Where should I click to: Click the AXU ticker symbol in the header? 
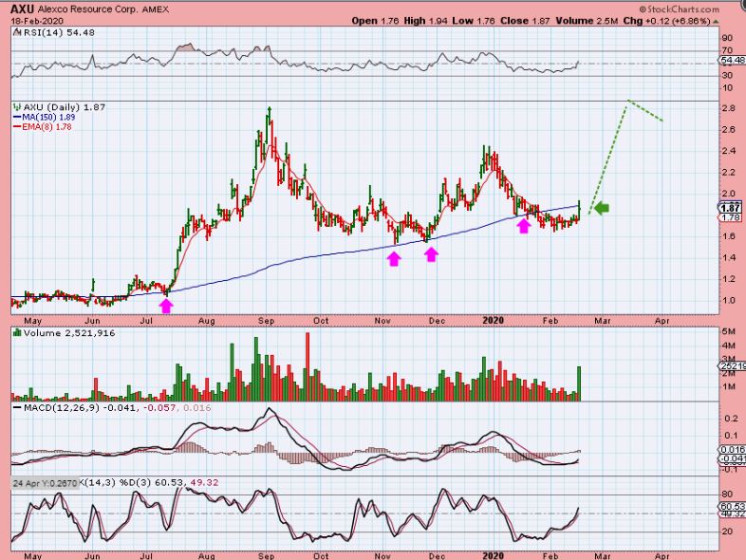[23, 9]
